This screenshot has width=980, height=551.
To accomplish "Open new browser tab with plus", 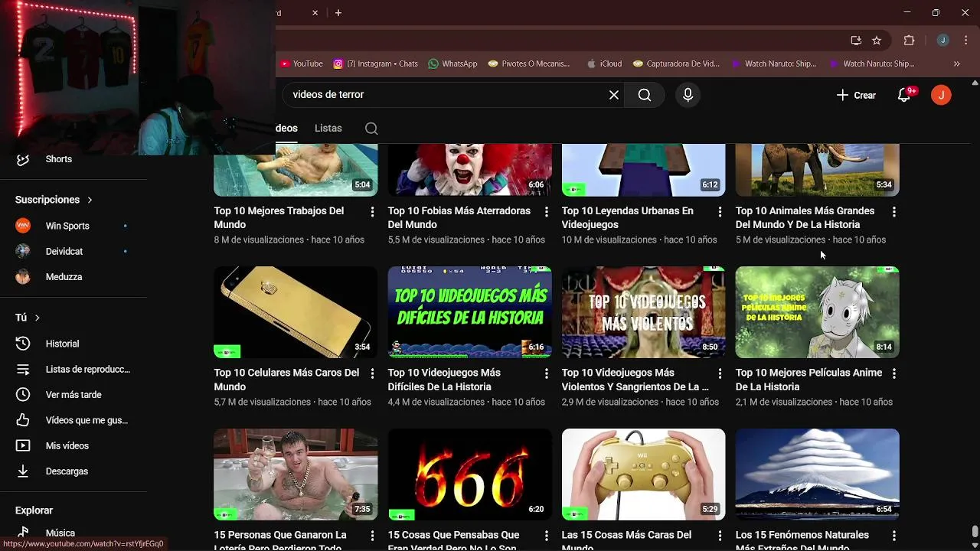I will pos(338,13).
